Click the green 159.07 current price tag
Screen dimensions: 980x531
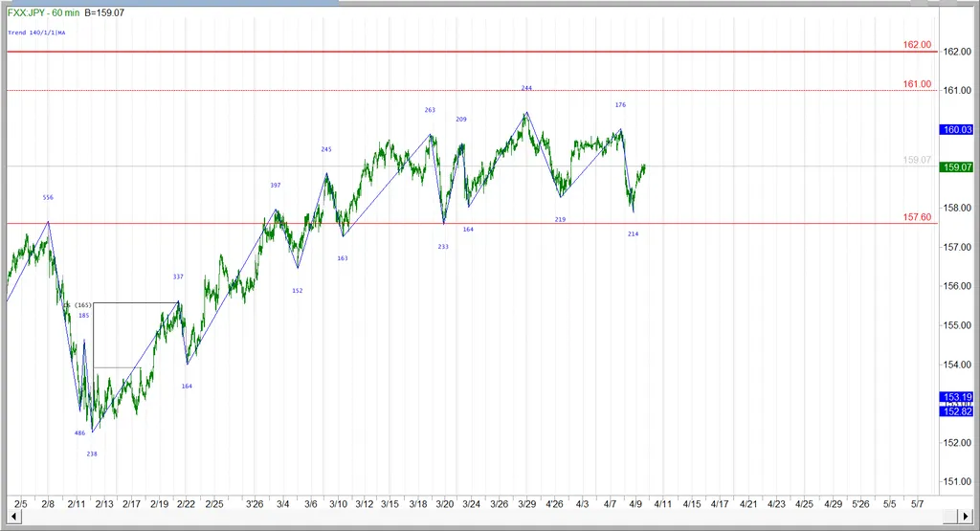958,167
